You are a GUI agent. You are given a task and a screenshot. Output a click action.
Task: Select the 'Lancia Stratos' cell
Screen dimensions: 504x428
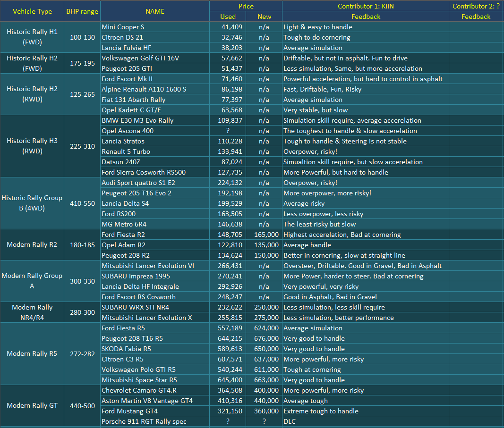click(154, 141)
